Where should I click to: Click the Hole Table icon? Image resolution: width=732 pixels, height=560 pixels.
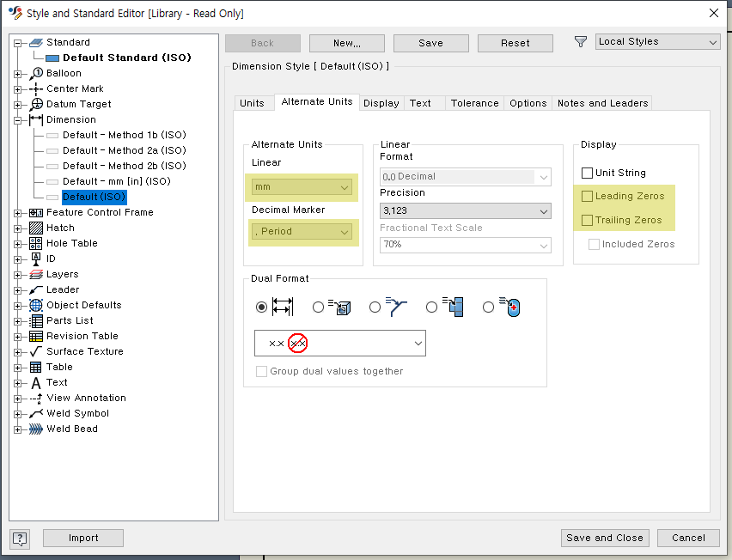click(x=36, y=243)
